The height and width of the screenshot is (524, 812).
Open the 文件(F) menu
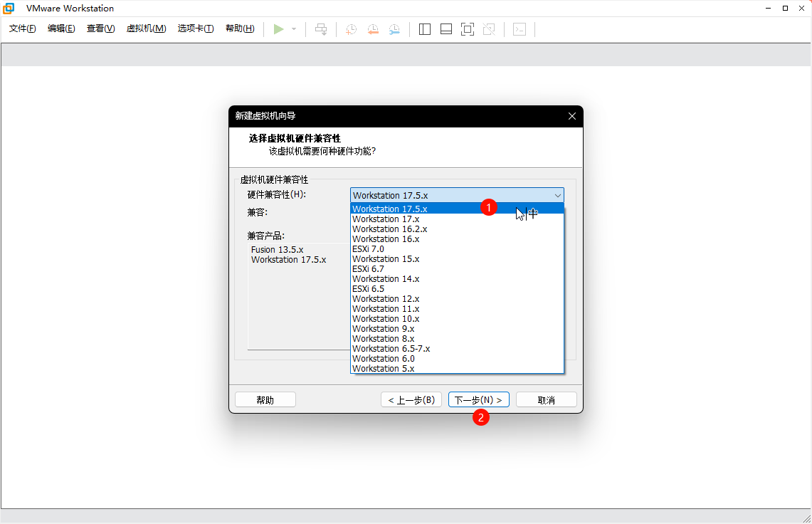pos(22,28)
